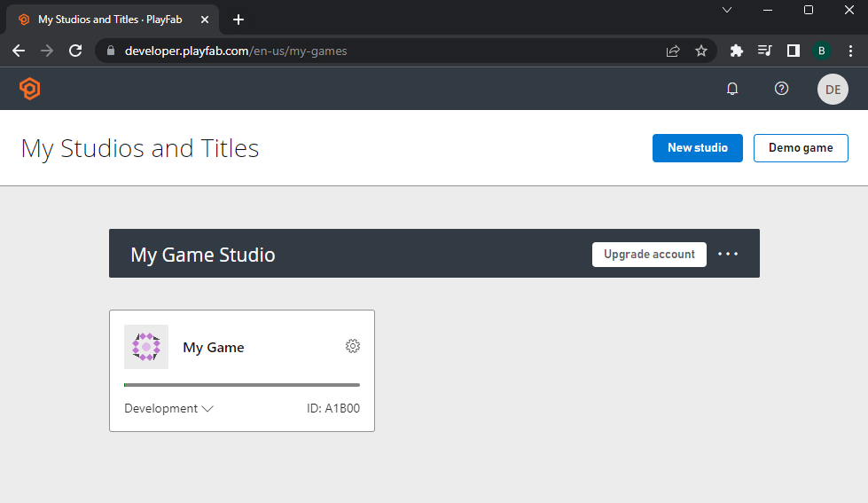This screenshot has height=503, width=868.
Task: Open My Game settings gear
Action: 353,346
